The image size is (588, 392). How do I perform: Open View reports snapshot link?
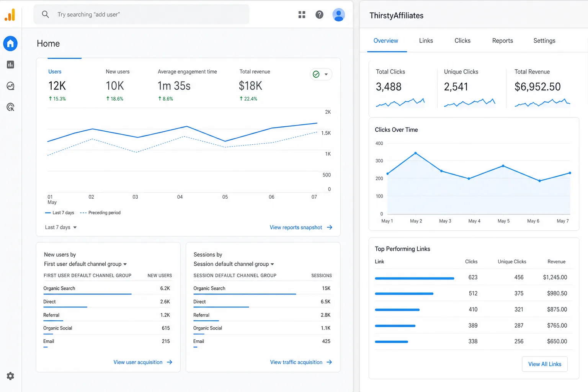tap(296, 227)
